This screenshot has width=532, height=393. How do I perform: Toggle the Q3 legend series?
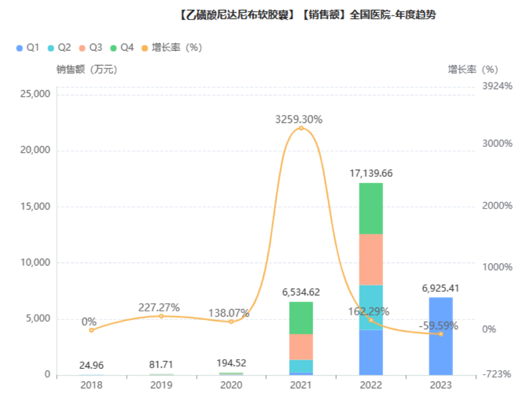(91, 48)
